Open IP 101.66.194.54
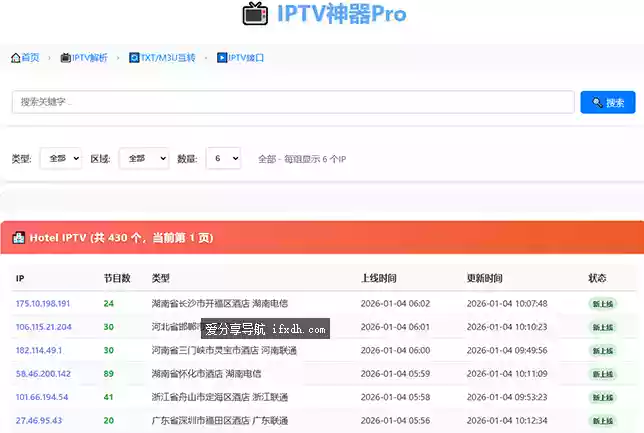The height and width of the screenshot is (433, 644). (42, 397)
